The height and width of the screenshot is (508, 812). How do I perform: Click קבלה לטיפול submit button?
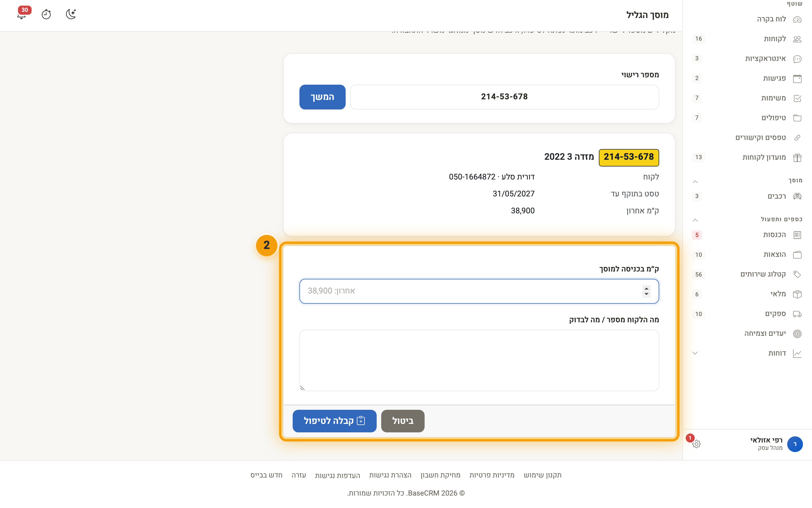[334, 421]
